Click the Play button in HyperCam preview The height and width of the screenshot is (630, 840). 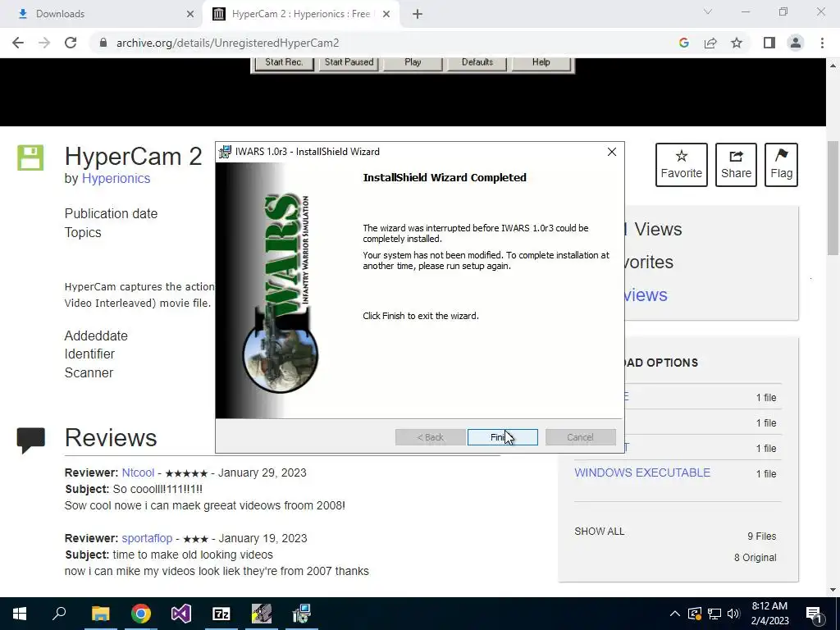tap(413, 62)
